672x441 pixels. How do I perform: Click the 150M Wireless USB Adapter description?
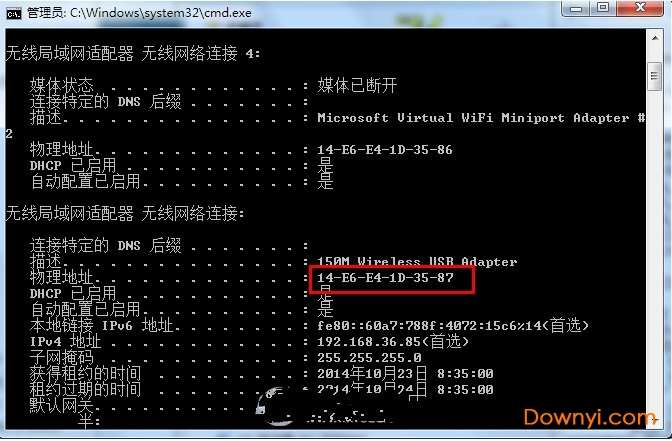[x=417, y=261]
